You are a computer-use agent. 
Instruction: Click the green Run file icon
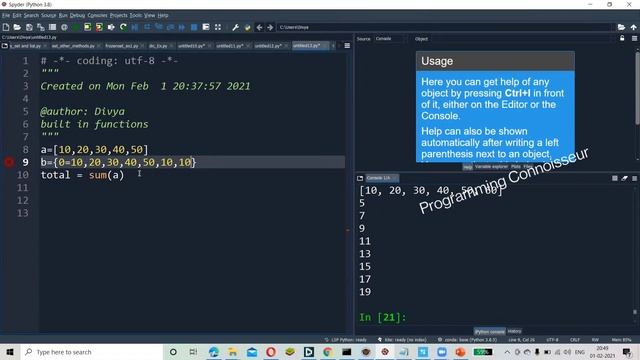[76, 27]
